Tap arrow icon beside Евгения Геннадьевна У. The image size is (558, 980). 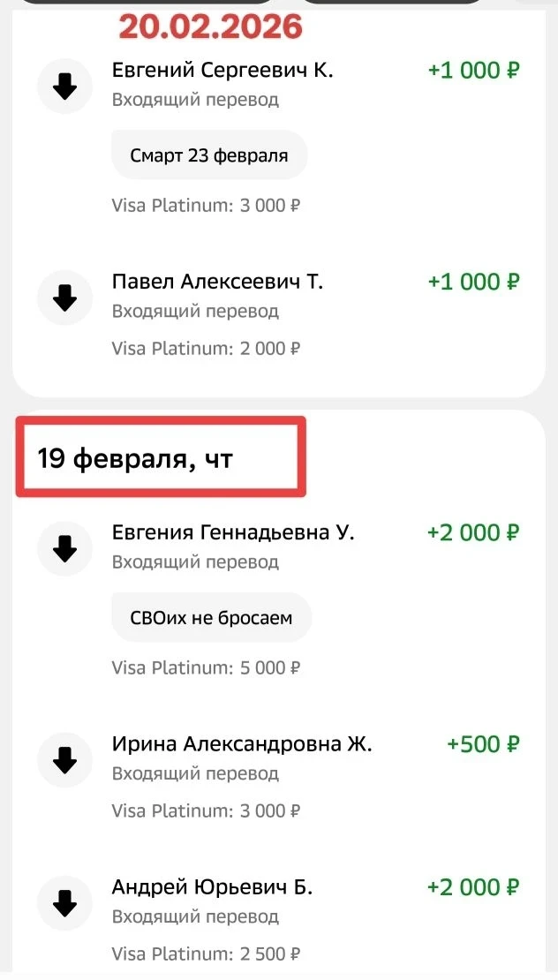pos(64,548)
